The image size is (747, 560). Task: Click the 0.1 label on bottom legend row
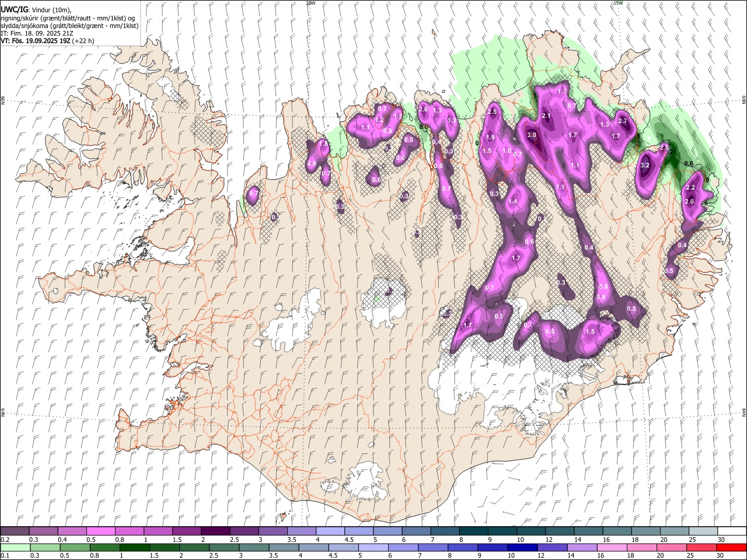pos(4,556)
